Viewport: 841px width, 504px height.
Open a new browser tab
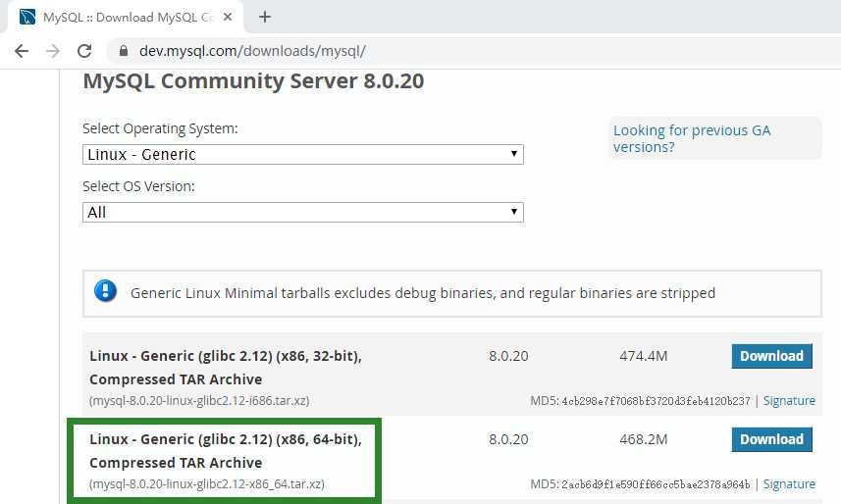point(265,17)
